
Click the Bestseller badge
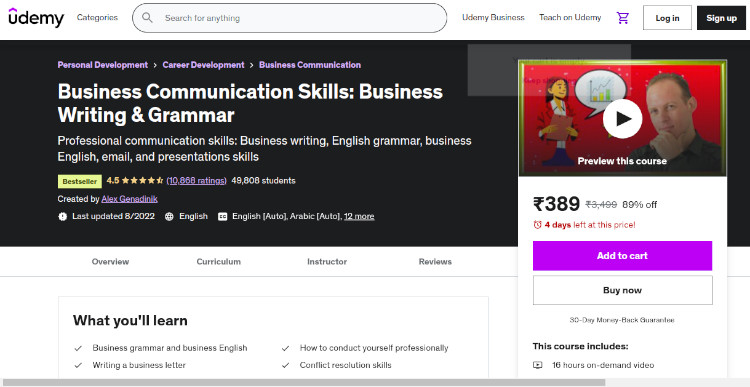coord(80,181)
